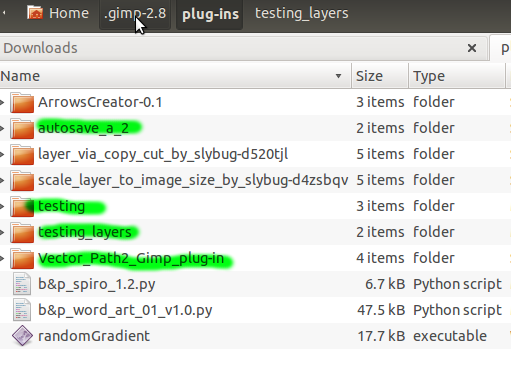This screenshot has height=376, width=511.
Task: Sort by the Type column header
Action: tap(457, 76)
